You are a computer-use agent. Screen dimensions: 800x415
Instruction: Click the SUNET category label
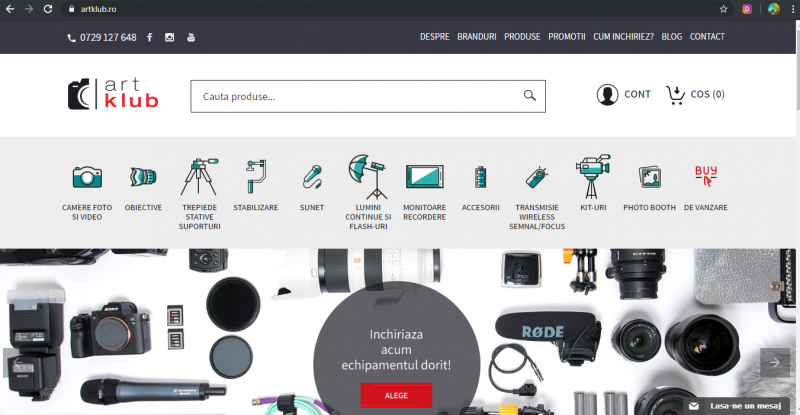[x=312, y=208]
